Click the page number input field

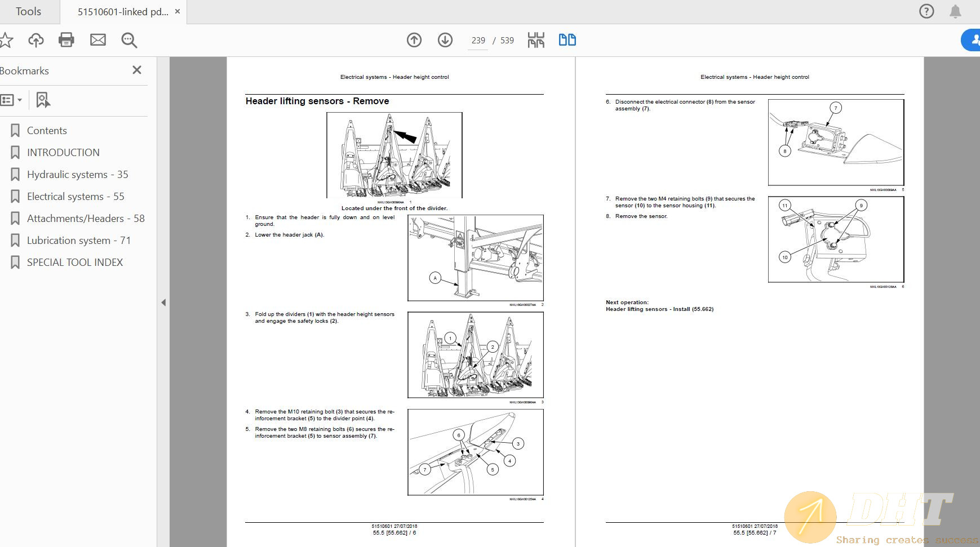pyautogui.click(x=478, y=41)
